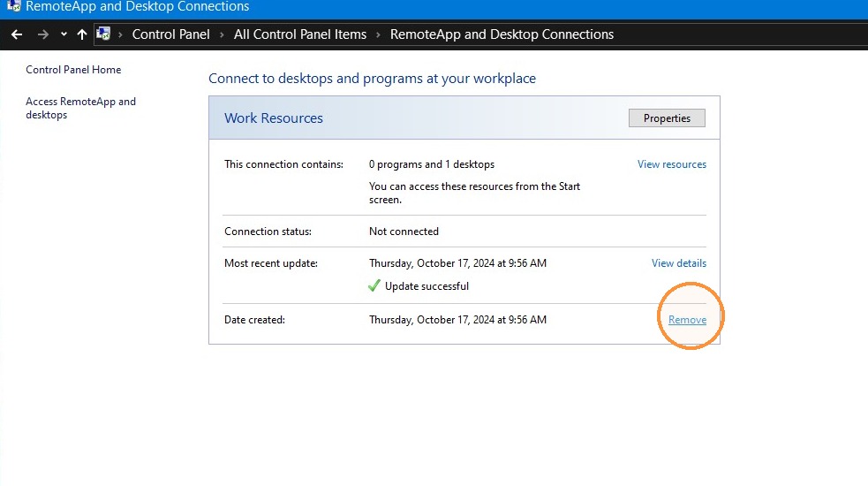This screenshot has width=868, height=486.
Task: Click the address bar Control Panel icon
Action: tap(103, 34)
